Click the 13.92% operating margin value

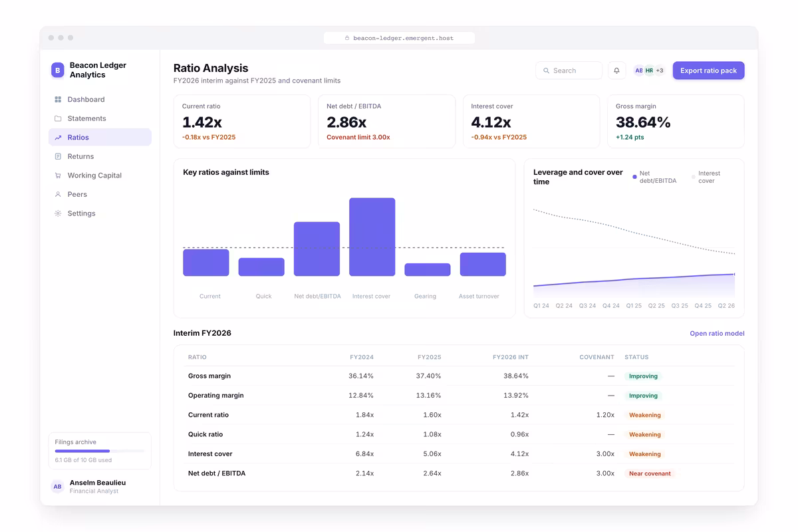(516, 396)
